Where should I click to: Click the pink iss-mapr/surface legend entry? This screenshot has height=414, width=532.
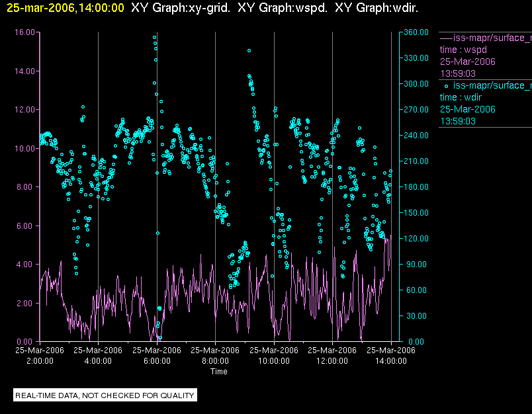point(486,38)
